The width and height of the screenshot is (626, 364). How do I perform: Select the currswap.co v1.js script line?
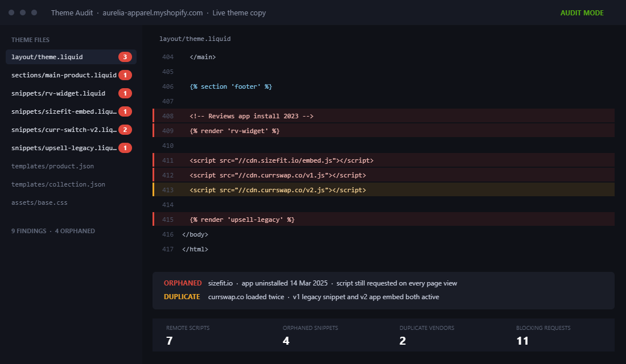tap(383, 175)
